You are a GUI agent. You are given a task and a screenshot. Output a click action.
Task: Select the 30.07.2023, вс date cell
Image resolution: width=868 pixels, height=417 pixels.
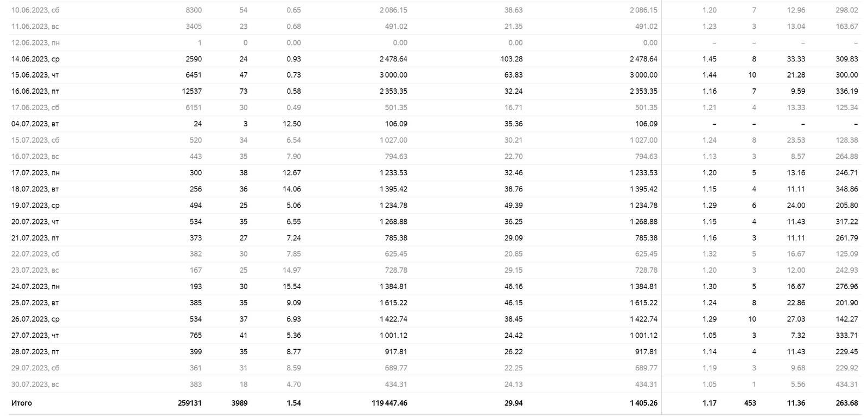click(35, 384)
